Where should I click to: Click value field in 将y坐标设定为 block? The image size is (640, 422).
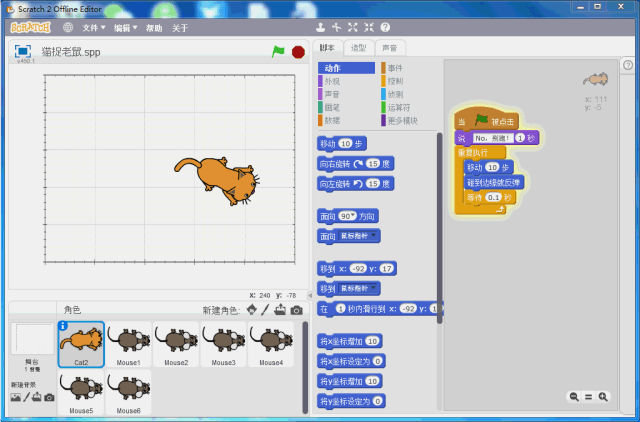(378, 401)
